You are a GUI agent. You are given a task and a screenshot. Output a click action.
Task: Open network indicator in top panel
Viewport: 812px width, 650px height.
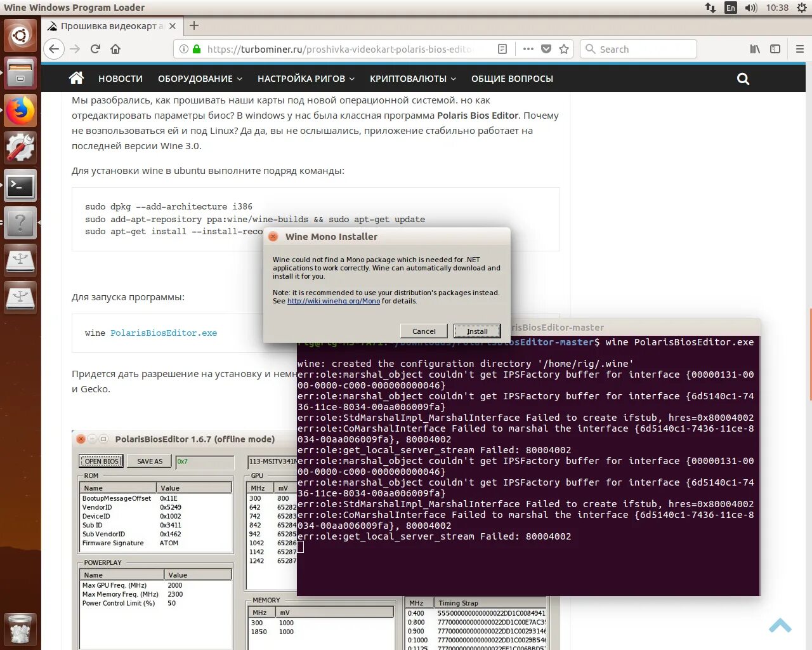pyautogui.click(x=710, y=8)
